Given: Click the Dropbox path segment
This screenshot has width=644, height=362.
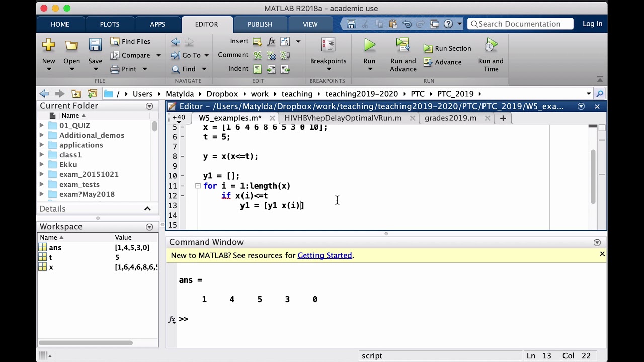Looking at the screenshot, I should click(222, 94).
